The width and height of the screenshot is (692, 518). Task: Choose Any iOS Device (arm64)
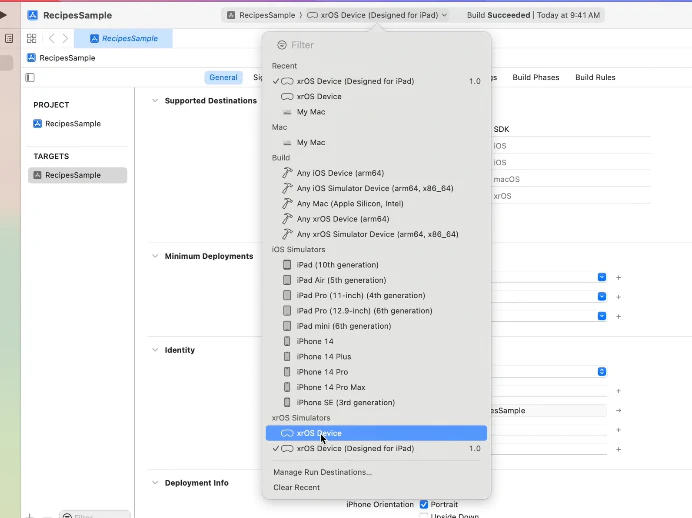[x=376, y=173]
